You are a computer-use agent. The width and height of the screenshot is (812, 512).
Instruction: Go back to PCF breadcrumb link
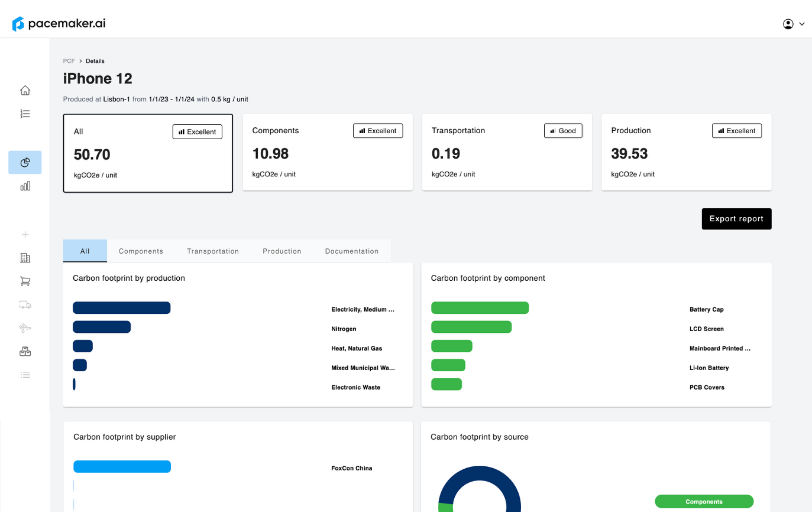point(69,61)
